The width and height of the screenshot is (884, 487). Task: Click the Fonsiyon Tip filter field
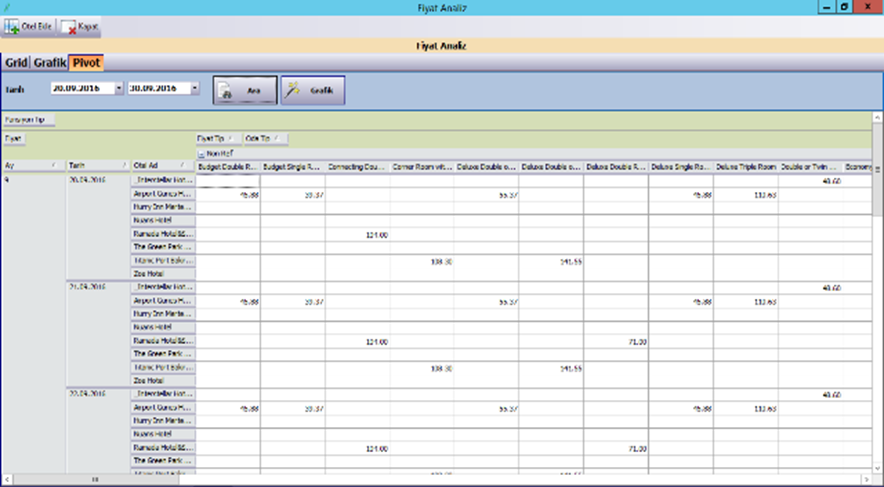pyautogui.click(x=29, y=120)
